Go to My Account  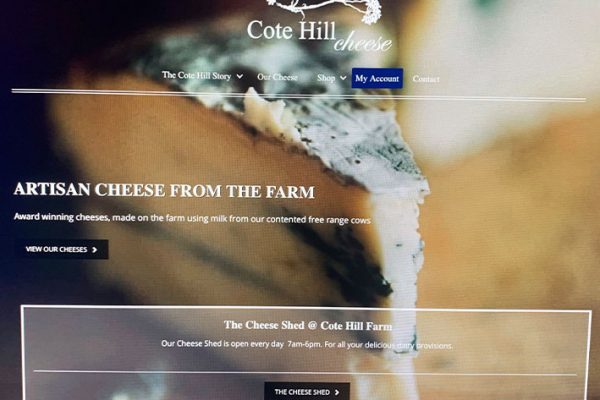click(377, 78)
